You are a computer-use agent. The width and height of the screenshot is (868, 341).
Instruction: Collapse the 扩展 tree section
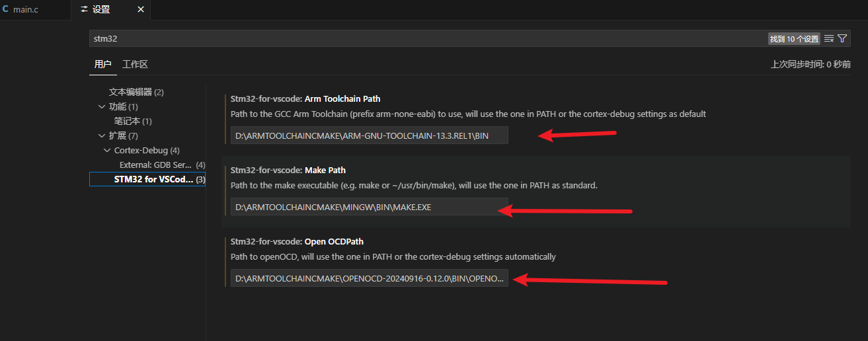coord(101,135)
